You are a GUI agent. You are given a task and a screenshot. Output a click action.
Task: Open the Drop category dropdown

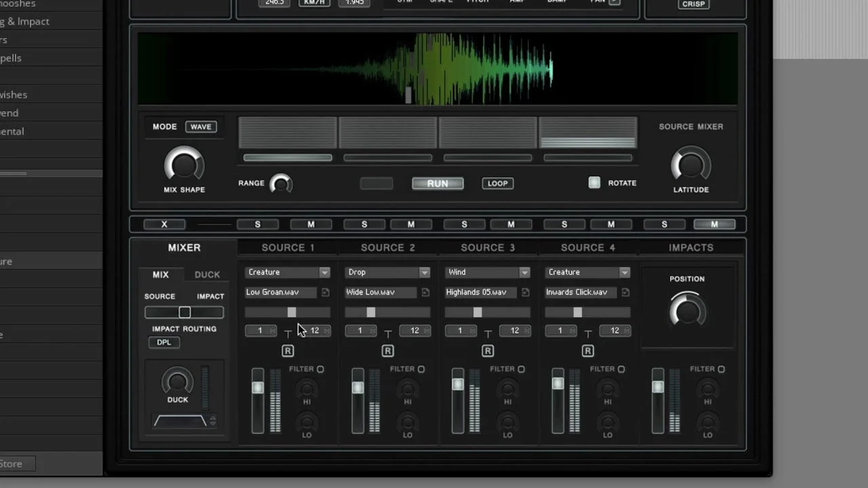click(388, 272)
